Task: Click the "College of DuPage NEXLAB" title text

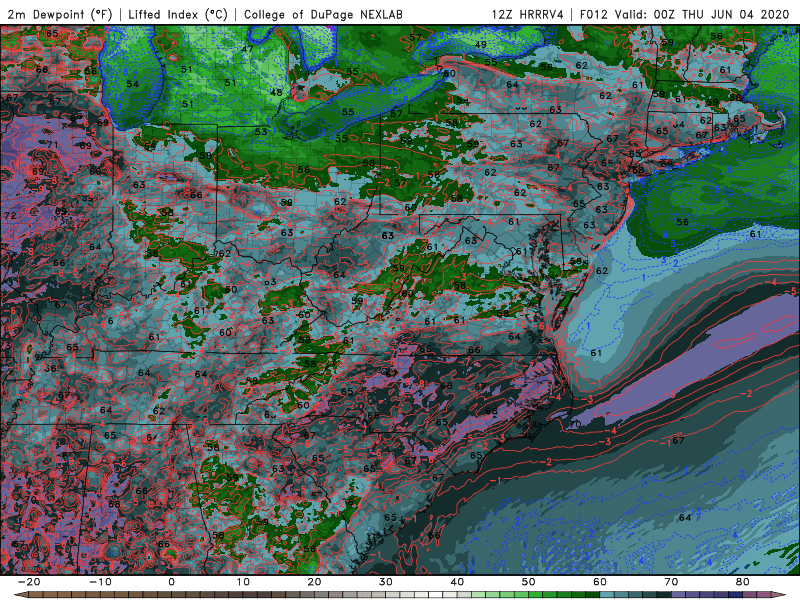Action: click(323, 14)
